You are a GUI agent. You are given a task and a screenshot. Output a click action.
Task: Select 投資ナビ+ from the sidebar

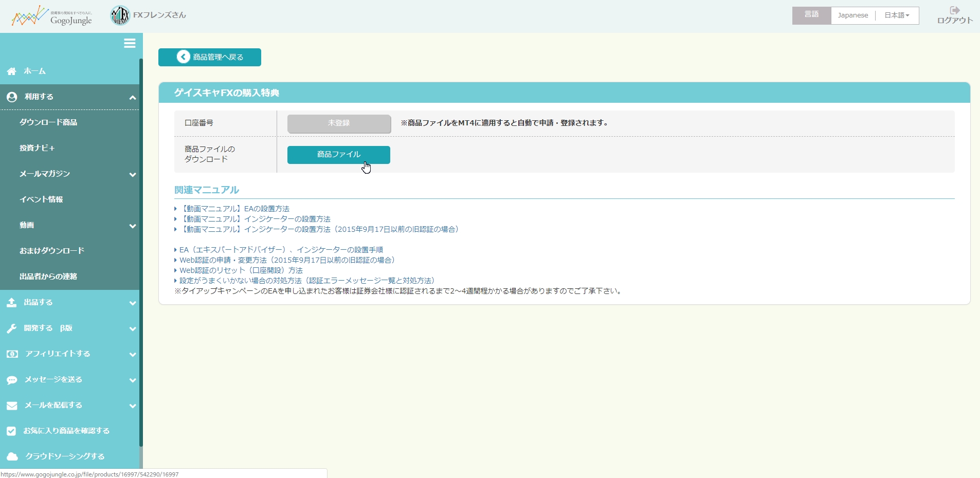tap(37, 148)
